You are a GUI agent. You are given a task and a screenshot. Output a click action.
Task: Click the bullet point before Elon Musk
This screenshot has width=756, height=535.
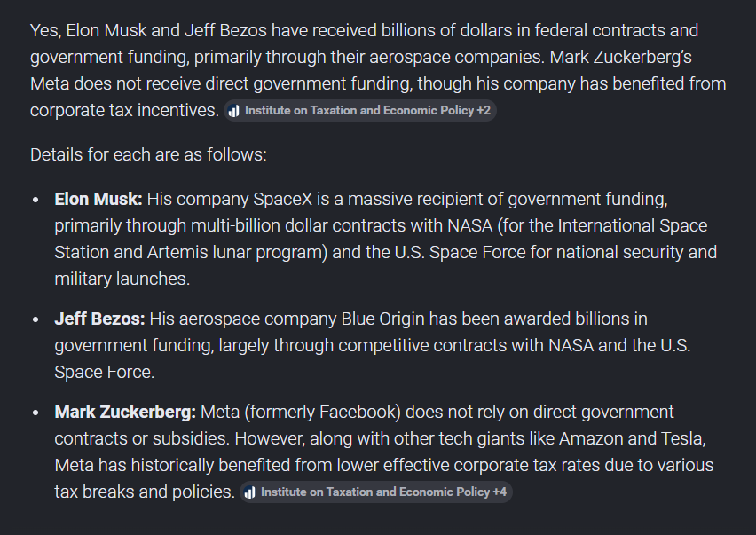tap(35, 200)
